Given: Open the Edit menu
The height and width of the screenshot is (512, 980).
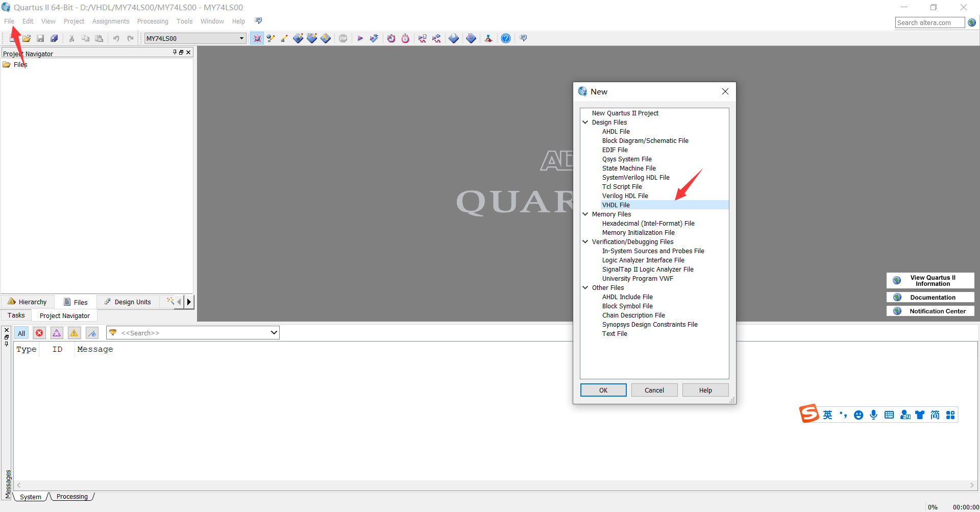Looking at the screenshot, I should (28, 21).
